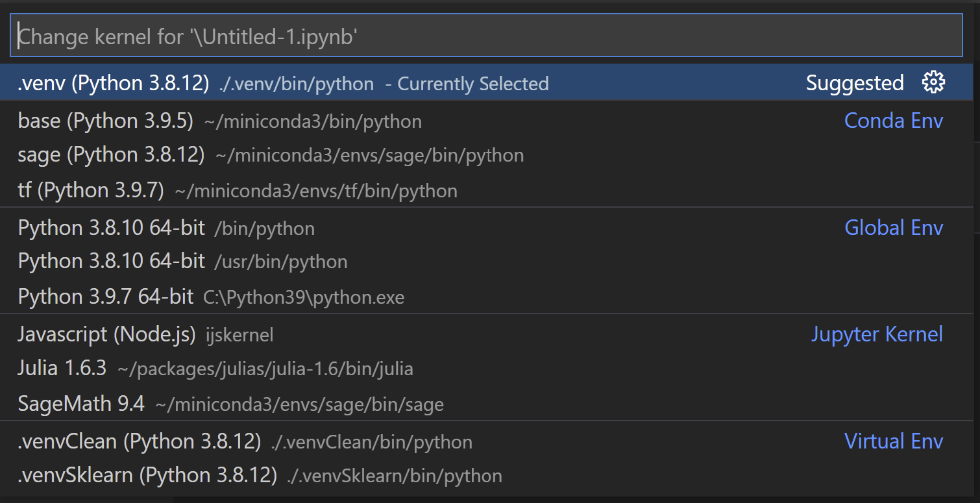The image size is (980, 503).
Task: Click the Virtual Env category label
Action: tap(894, 441)
